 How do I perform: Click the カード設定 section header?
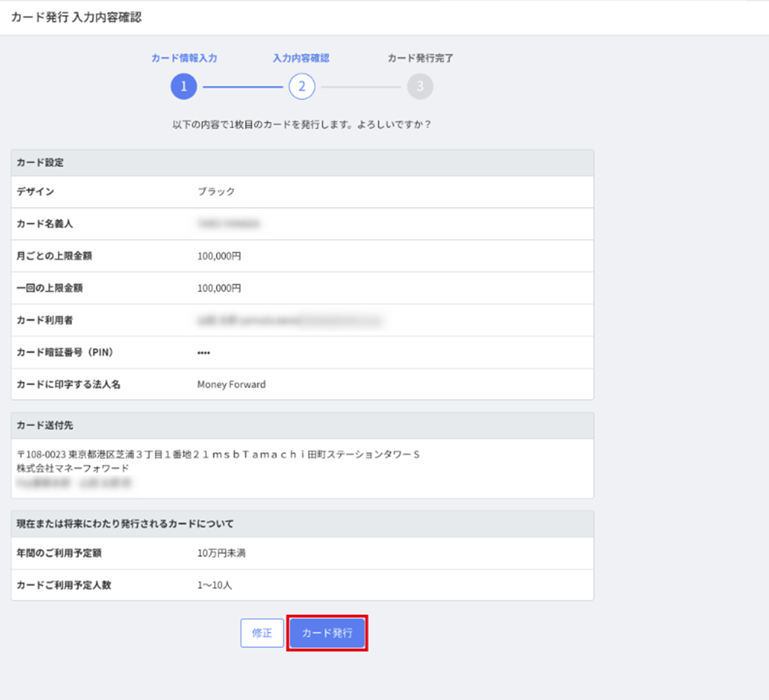40,163
